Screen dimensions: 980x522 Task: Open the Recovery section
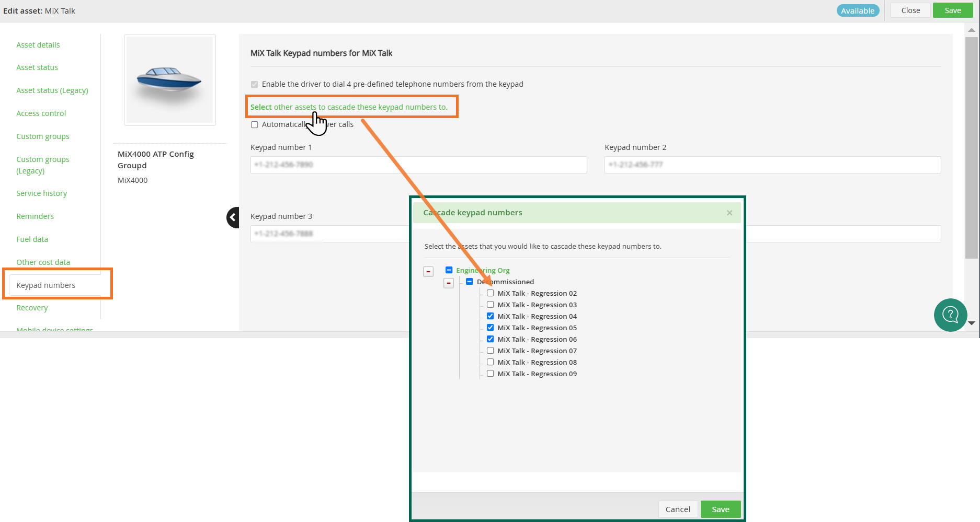click(x=32, y=308)
